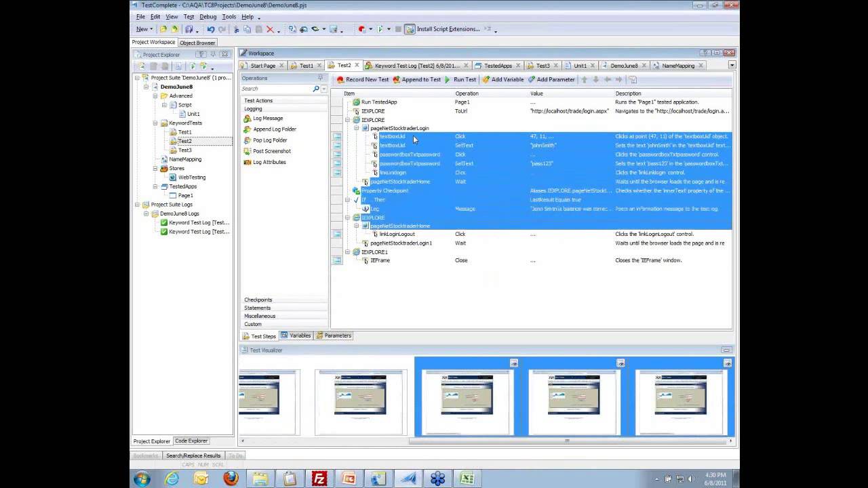Collapse the Advanced folder node
868x488 pixels.
click(x=155, y=96)
